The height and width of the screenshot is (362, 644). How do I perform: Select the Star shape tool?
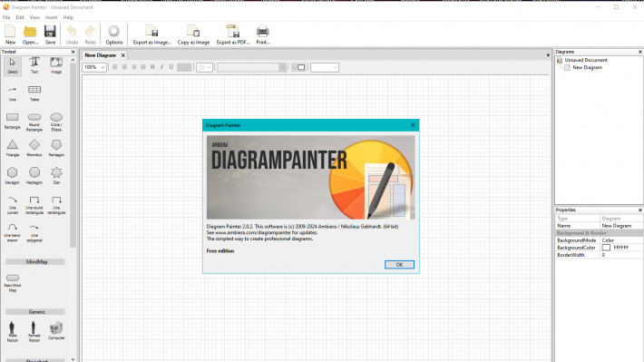click(56, 176)
